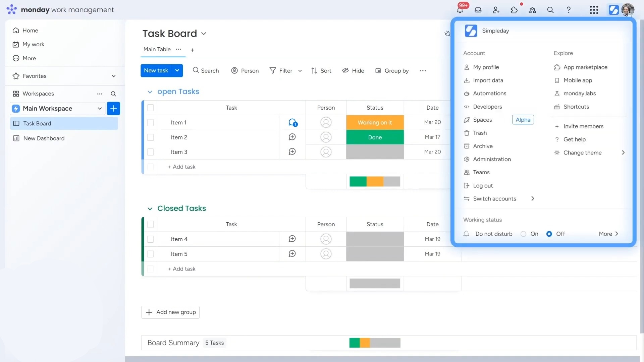The width and height of the screenshot is (644, 362).
Task: Open Workspaces three-dot options
Action: [100, 94]
